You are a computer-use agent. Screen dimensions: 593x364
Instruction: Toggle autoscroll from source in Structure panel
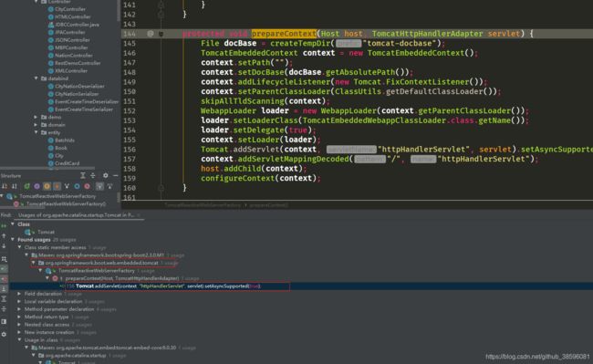pyautogui.click(x=109, y=186)
